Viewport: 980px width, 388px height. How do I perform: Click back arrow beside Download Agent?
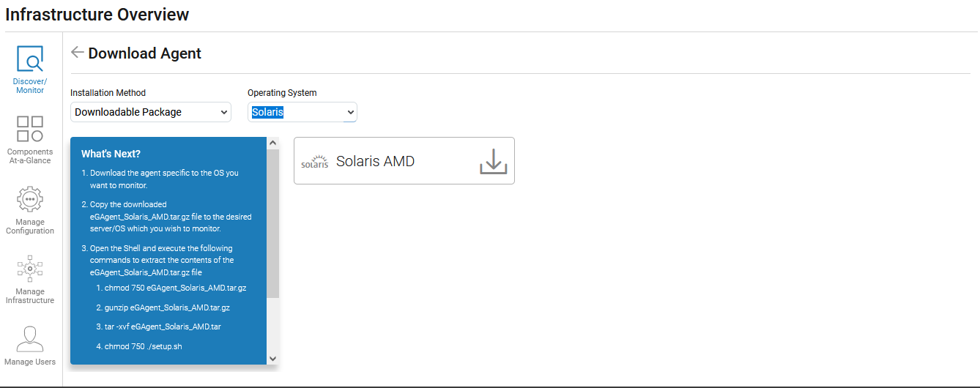77,53
